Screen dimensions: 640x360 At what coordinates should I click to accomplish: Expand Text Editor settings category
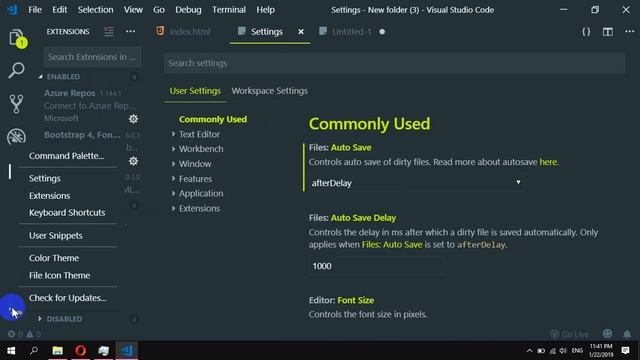pos(199,134)
